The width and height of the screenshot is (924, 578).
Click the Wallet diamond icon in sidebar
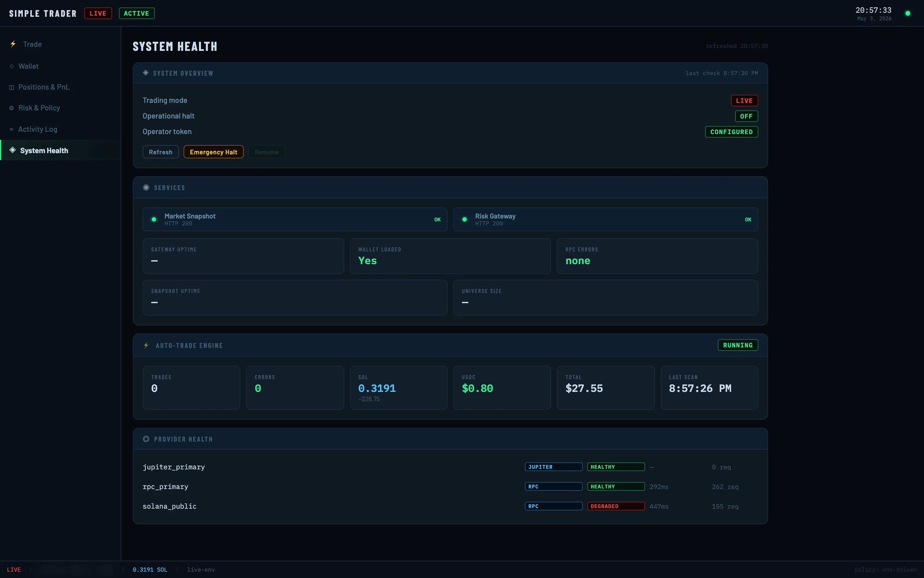click(12, 66)
